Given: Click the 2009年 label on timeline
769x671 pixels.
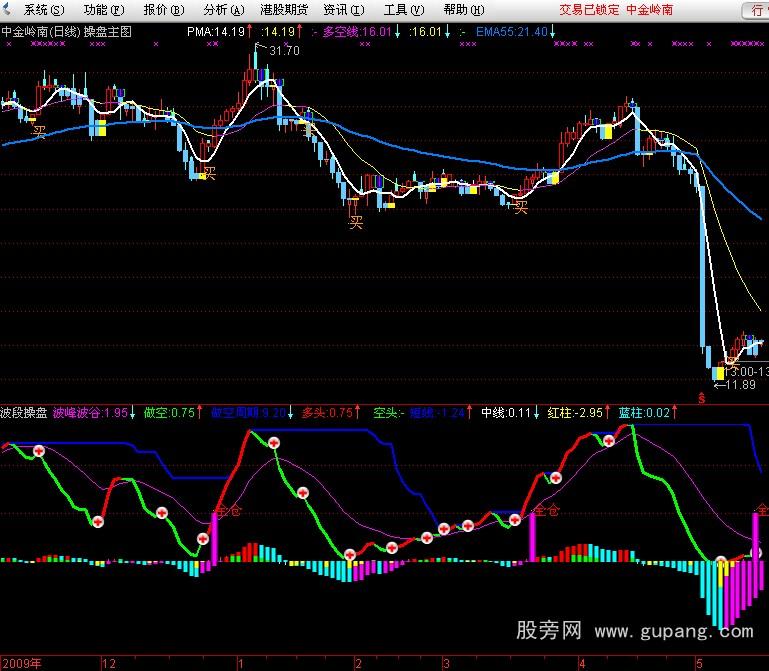Looking at the screenshot, I should 22,663.
